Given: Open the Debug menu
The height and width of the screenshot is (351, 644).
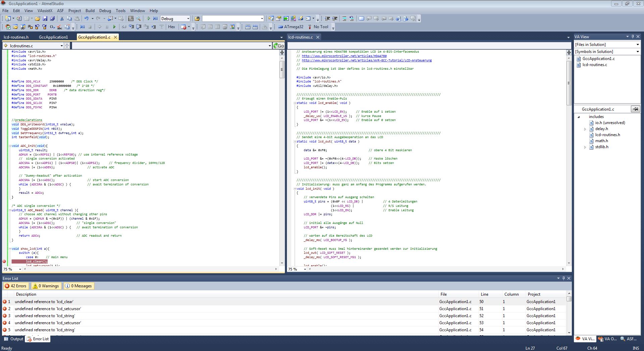Looking at the screenshot, I should pos(105,10).
